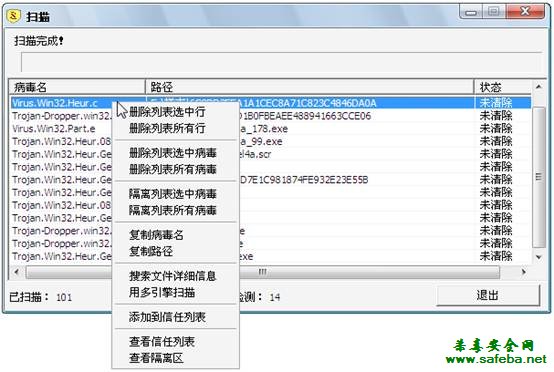This screenshot has width=554, height=372.
Task: Choose 删除列表选中行 from context menu
Action: point(167,112)
